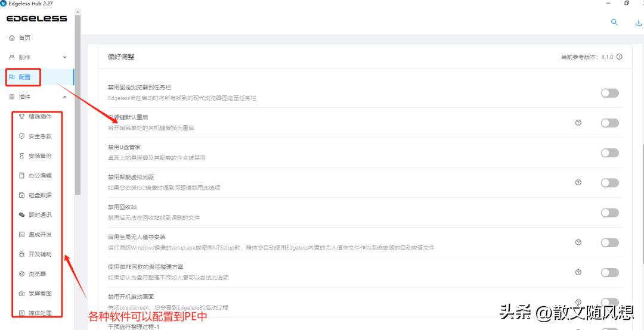644x330 pixels.
Task: Toggle 电源键默认重启 switch
Action: 609,123
